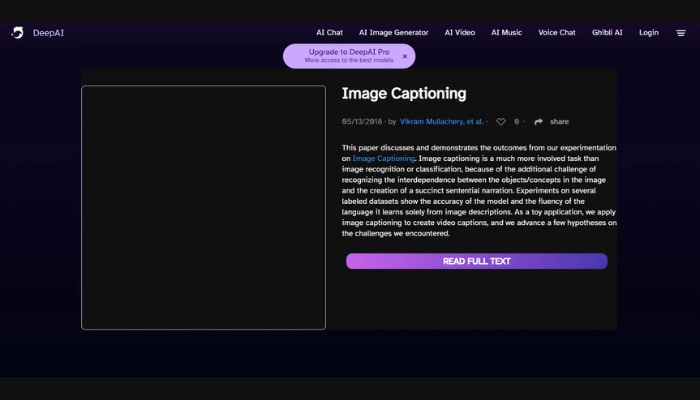Open Voice Chat
This screenshot has height=400, width=700.
pos(557,33)
